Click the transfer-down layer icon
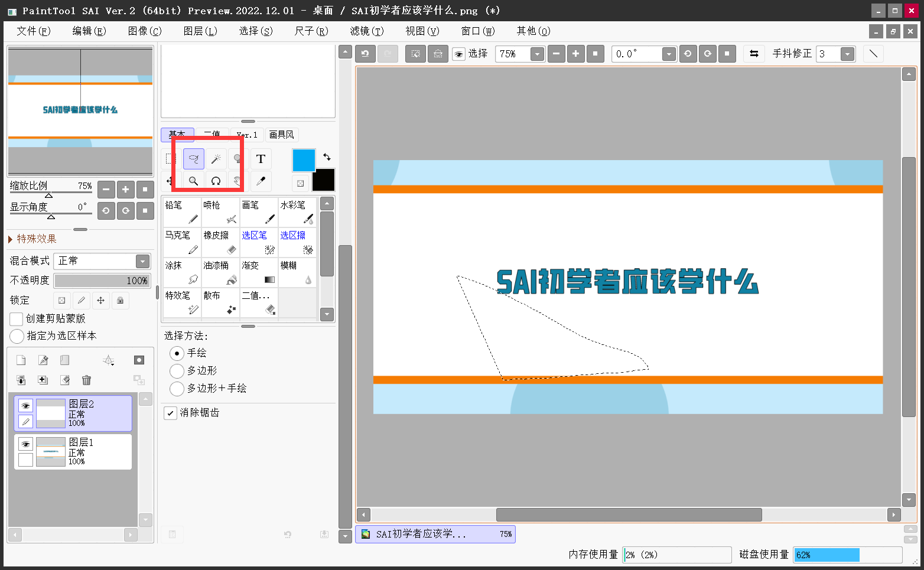The height and width of the screenshot is (570, 924). (x=21, y=380)
